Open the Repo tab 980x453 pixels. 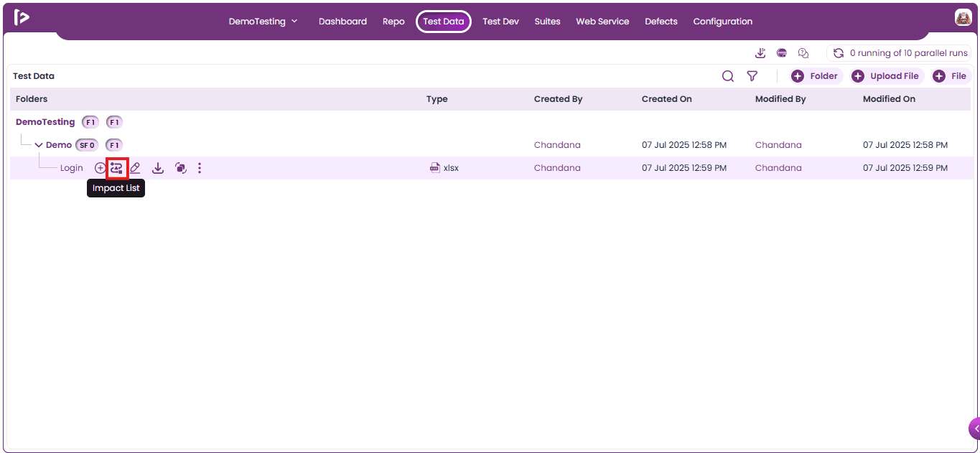coord(393,22)
